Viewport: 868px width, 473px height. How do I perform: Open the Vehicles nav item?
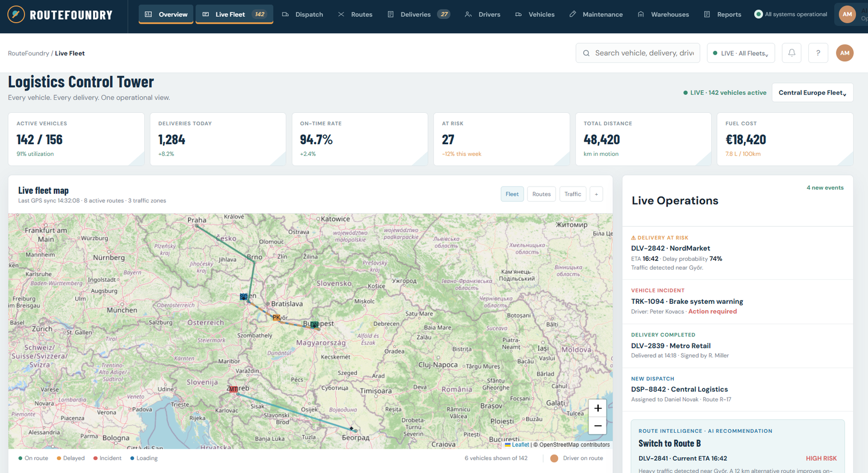point(535,14)
